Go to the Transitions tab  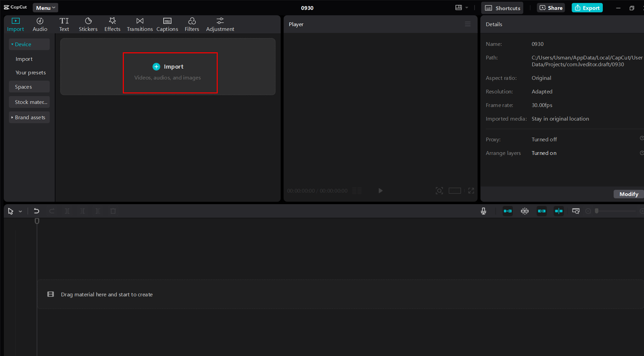point(140,25)
